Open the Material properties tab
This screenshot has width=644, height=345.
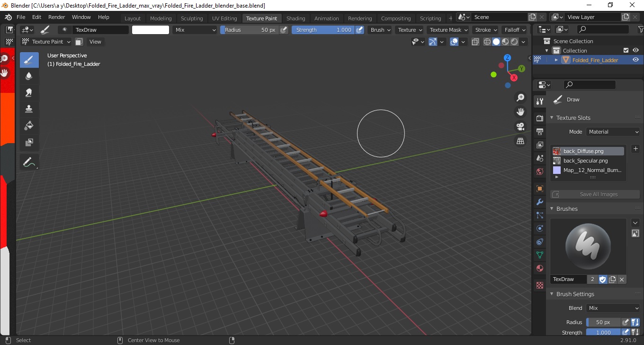point(539,268)
